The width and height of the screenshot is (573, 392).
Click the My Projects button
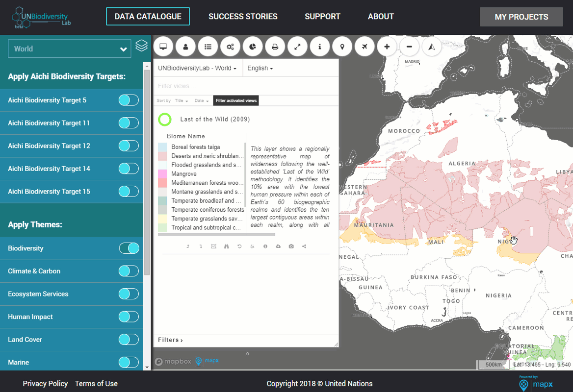521,17
